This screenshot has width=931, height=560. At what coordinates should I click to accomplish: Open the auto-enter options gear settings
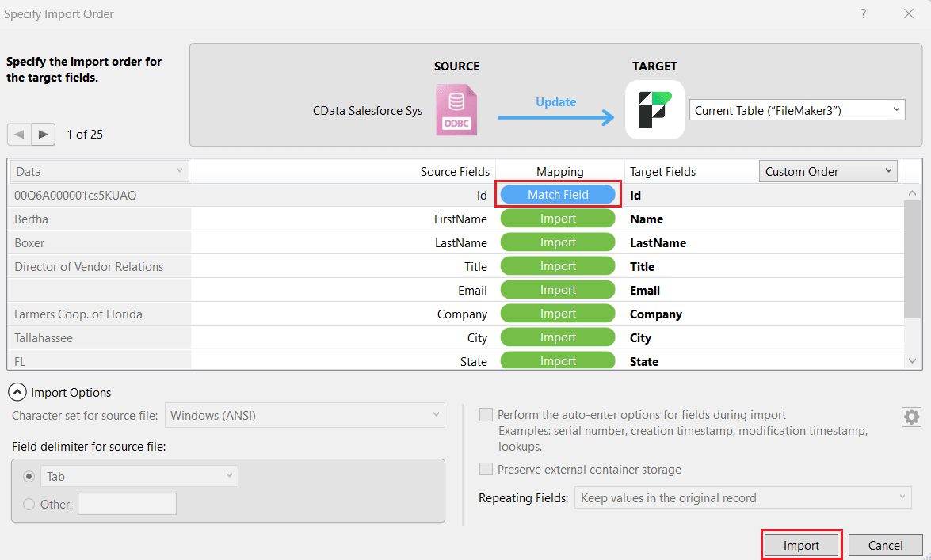(911, 417)
